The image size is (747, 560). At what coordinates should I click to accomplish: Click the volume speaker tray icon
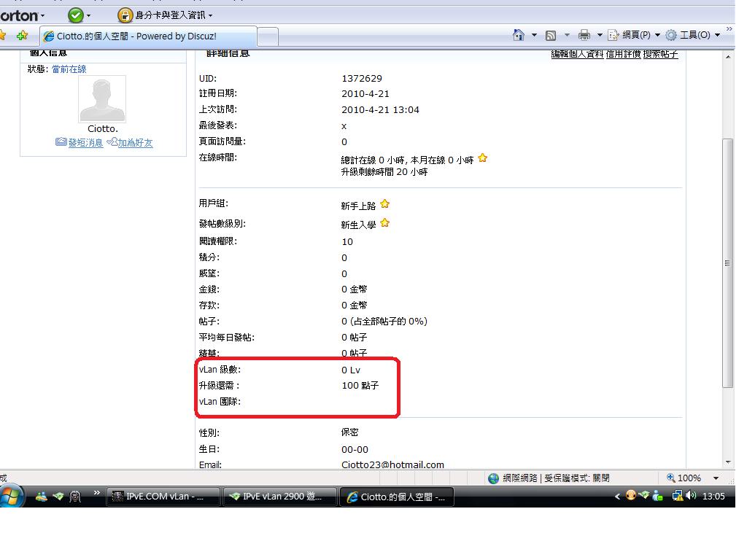point(690,496)
